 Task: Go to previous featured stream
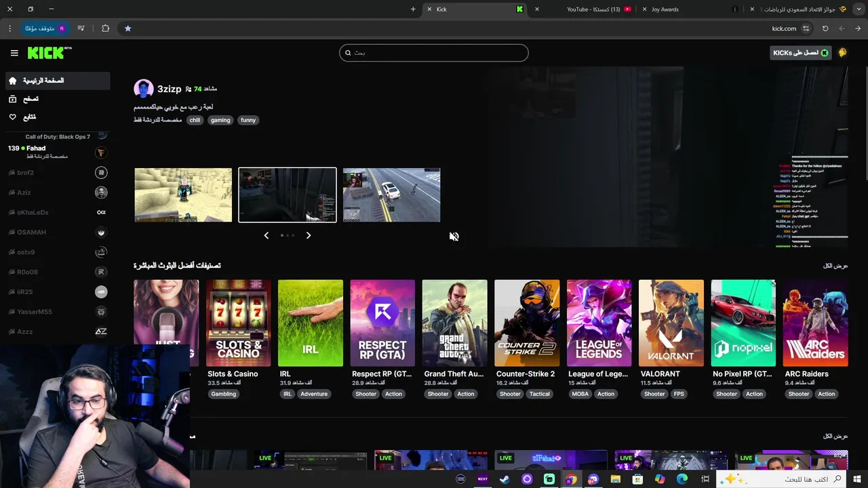click(x=267, y=235)
